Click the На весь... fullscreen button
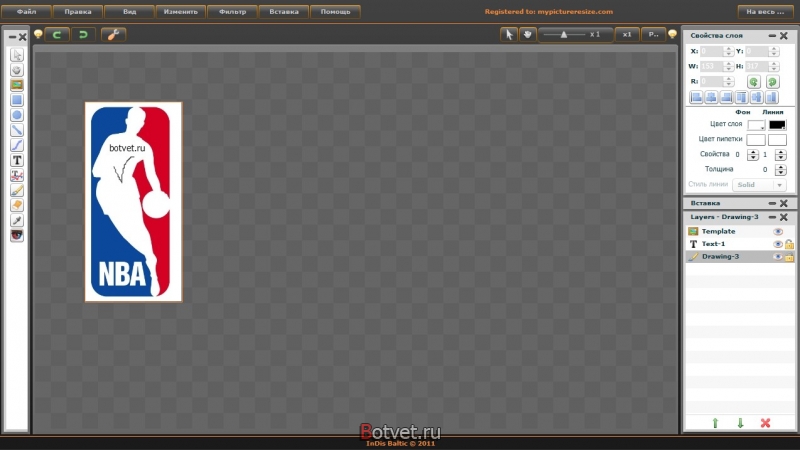800x450 pixels. click(x=765, y=12)
